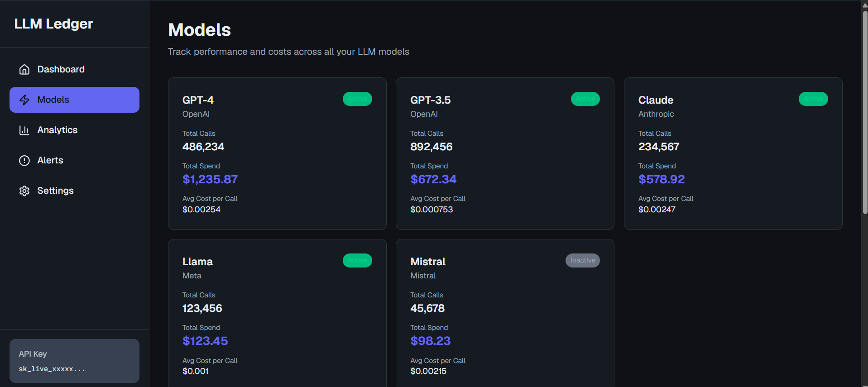Click the Meta provider label

tap(192, 276)
